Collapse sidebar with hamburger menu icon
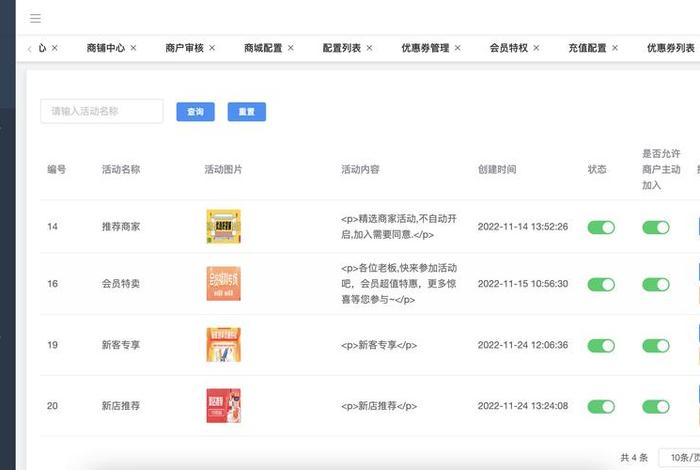The height and width of the screenshot is (470, 700). point(35,18)
